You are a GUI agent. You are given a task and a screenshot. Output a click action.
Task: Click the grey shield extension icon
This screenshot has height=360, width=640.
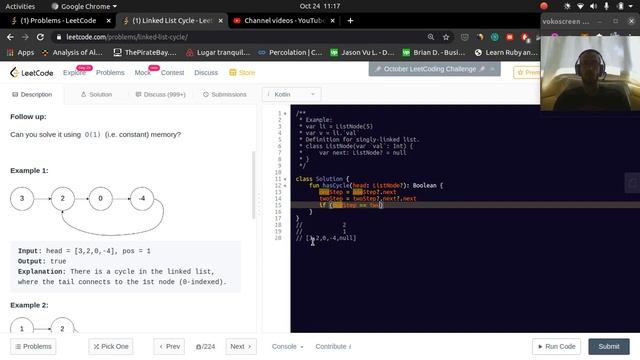[x=464, y=37]
